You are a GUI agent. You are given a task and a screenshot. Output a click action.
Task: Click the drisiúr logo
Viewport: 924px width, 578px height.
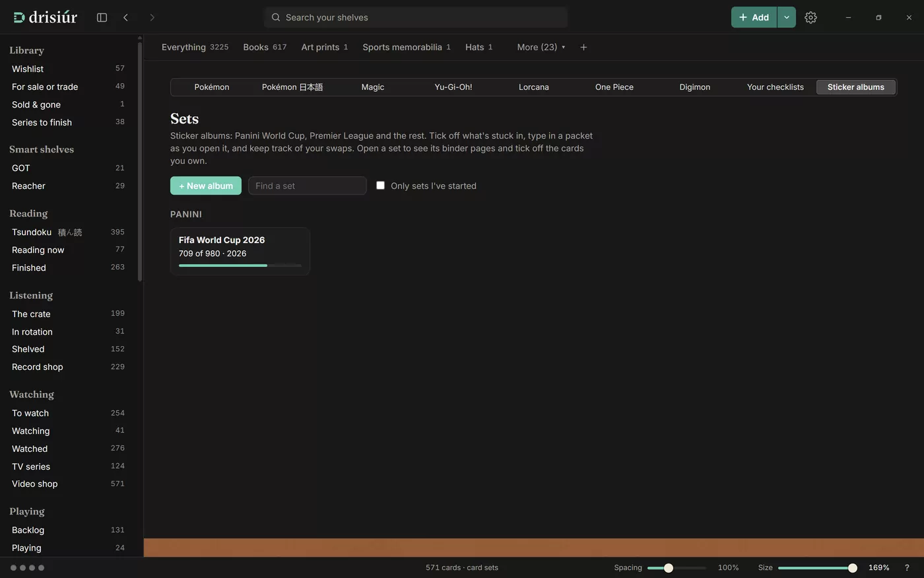click(45, 17)
